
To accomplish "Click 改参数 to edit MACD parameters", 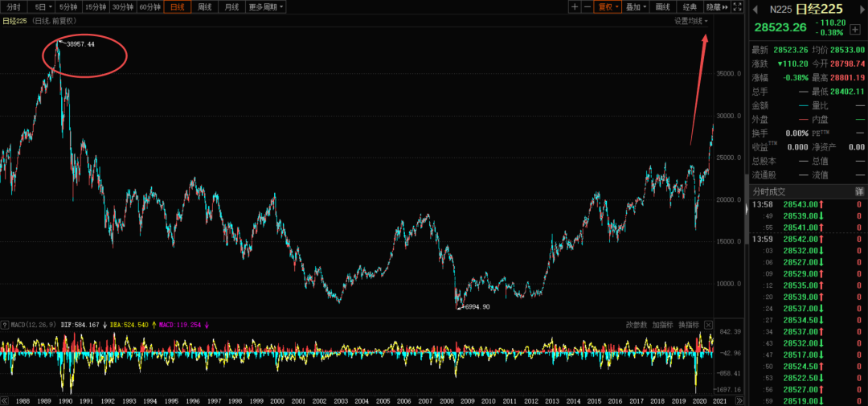I will (x=637, y=325).
